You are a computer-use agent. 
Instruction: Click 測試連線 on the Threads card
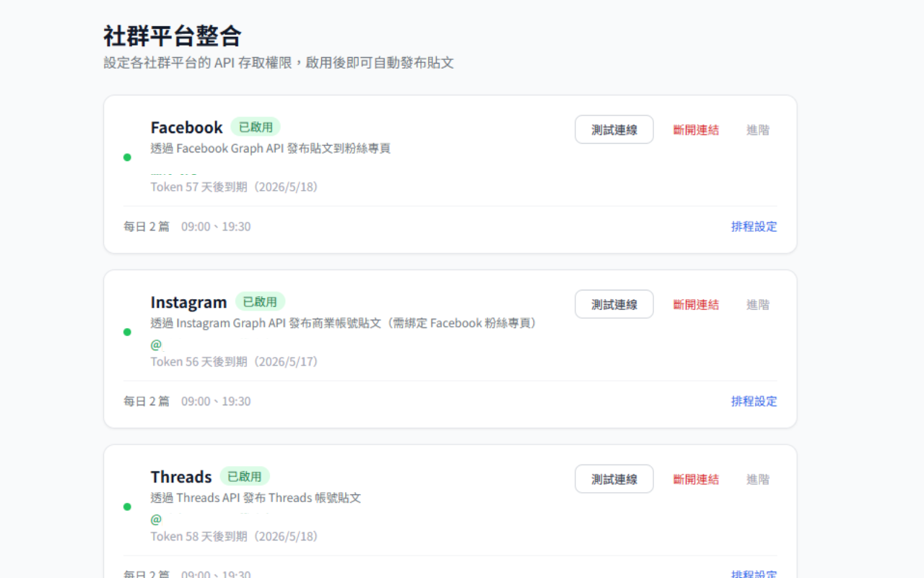point(614,479)
